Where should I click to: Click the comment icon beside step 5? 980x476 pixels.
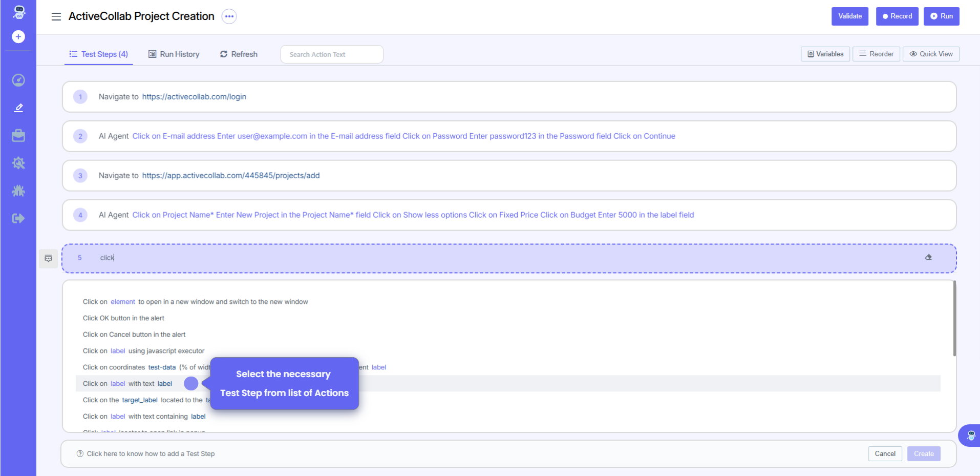(x=49, y=259)
